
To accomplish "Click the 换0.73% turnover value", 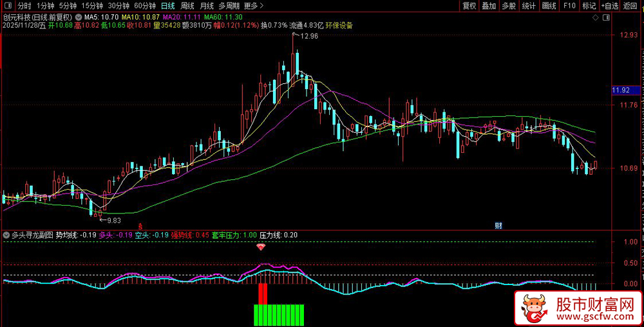I will (274, 26).
